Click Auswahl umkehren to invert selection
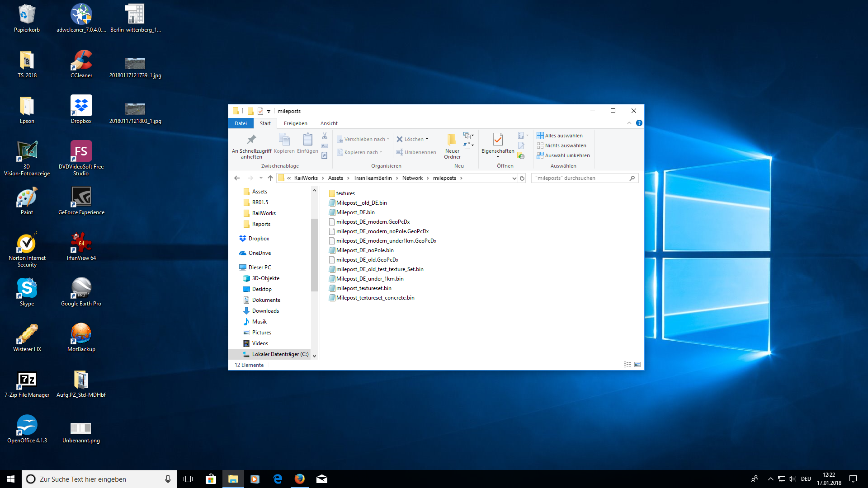 point(563,155)
